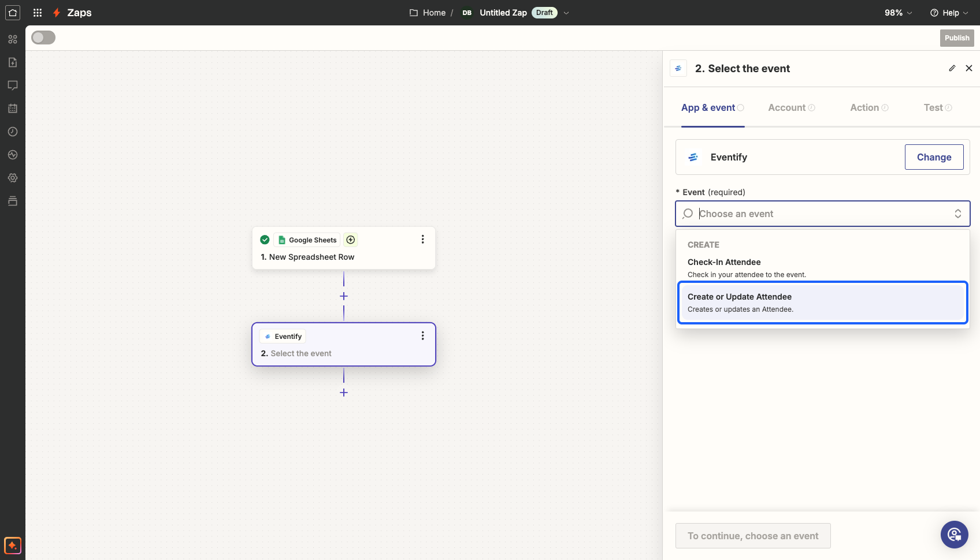Click the instant trigger icon on step 1
Screen dimensions: 980x560
tap(351, 240)
